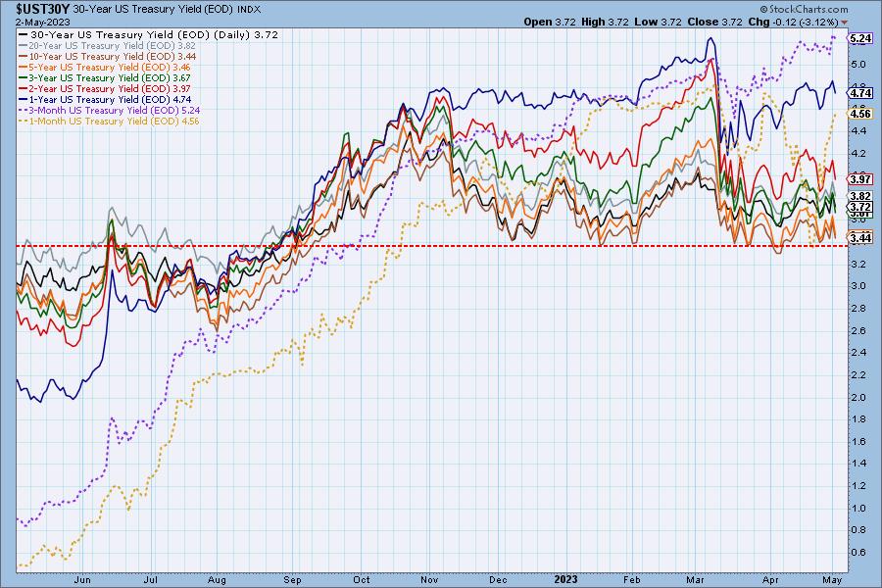Click the Chg -0.12 (-3.12%) value
Screen dimensions: 882x588
pos(793,22)
